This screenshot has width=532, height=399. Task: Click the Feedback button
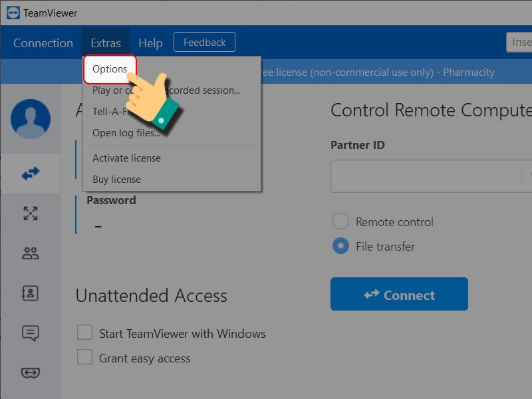pyautogui.click(x=204, y=43)
